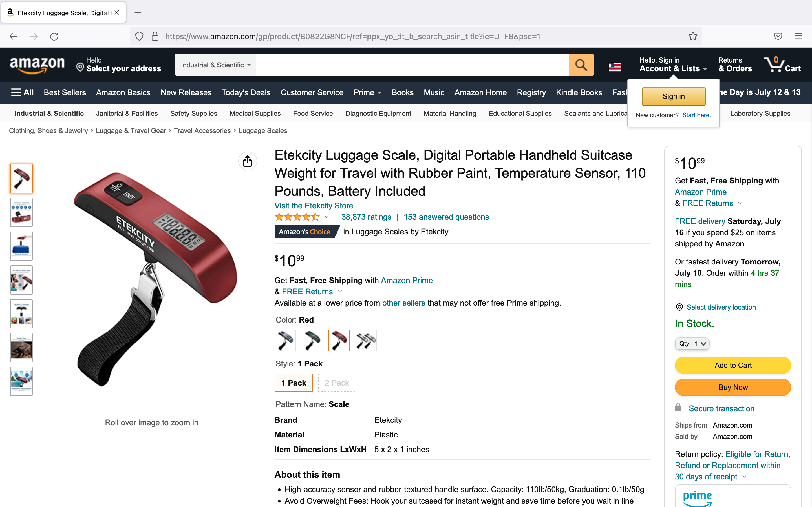812x507 pixels.
Task: Bookmark this page with the star icon
Action: [693, 36]
